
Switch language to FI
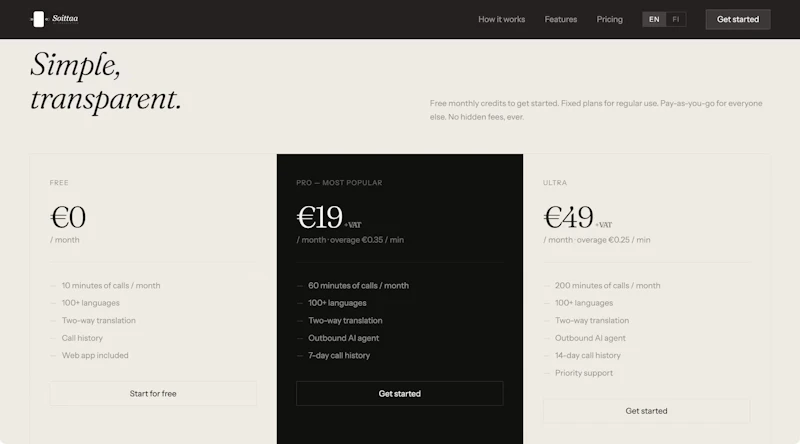[x=676, y=19]
